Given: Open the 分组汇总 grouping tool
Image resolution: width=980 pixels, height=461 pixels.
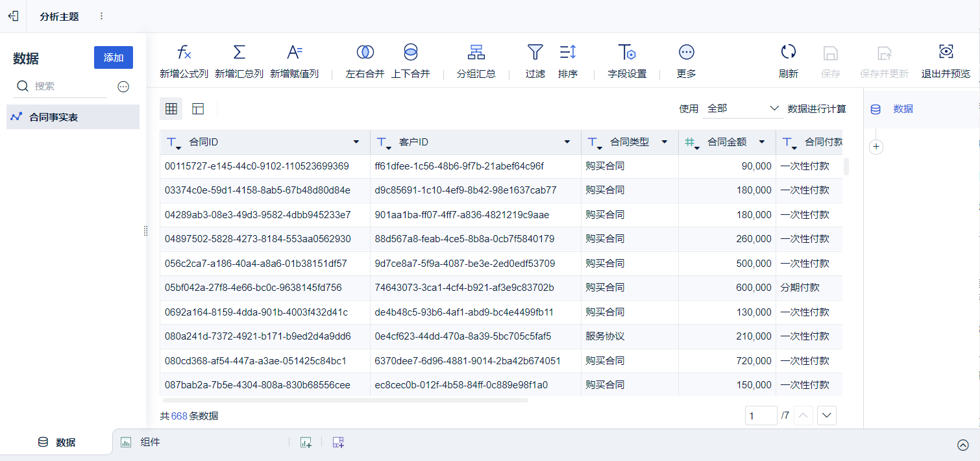Looking at the screenshot, I should (x=476, y=53).
